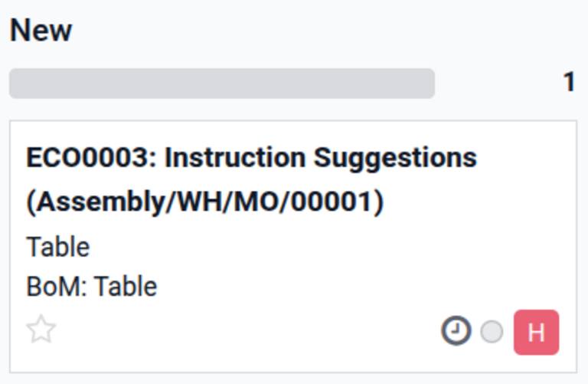Mark ECO0003 card as favorite with star
Viewport: 588px width, 384px height.
[x=41, y=330]
